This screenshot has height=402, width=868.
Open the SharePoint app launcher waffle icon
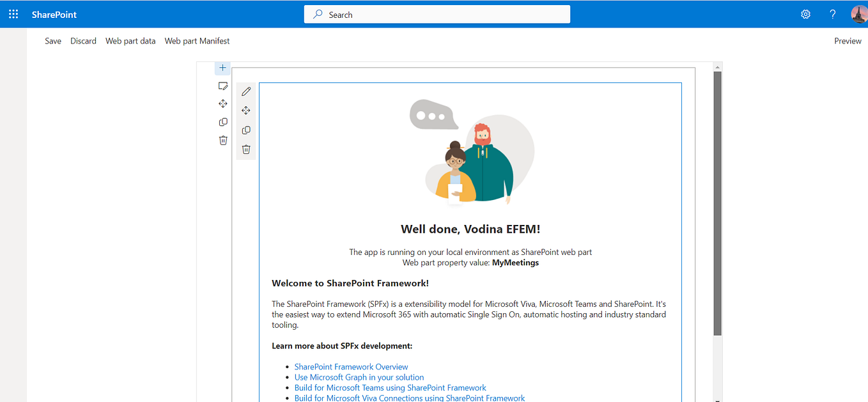tap(13, 13)
